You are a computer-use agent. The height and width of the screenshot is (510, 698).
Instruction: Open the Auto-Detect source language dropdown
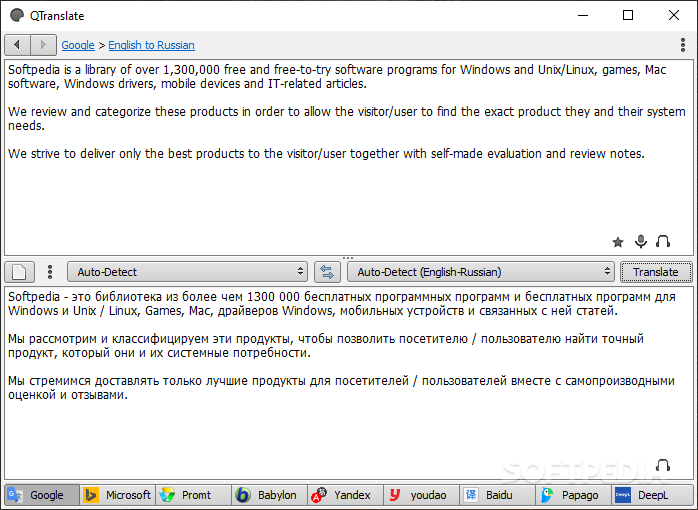187,272
